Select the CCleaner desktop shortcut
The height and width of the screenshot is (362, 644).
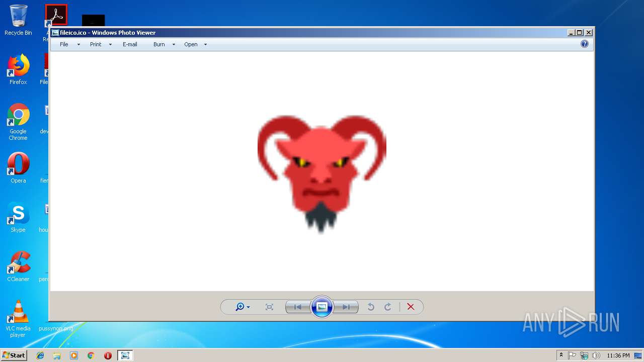(18, 266)
